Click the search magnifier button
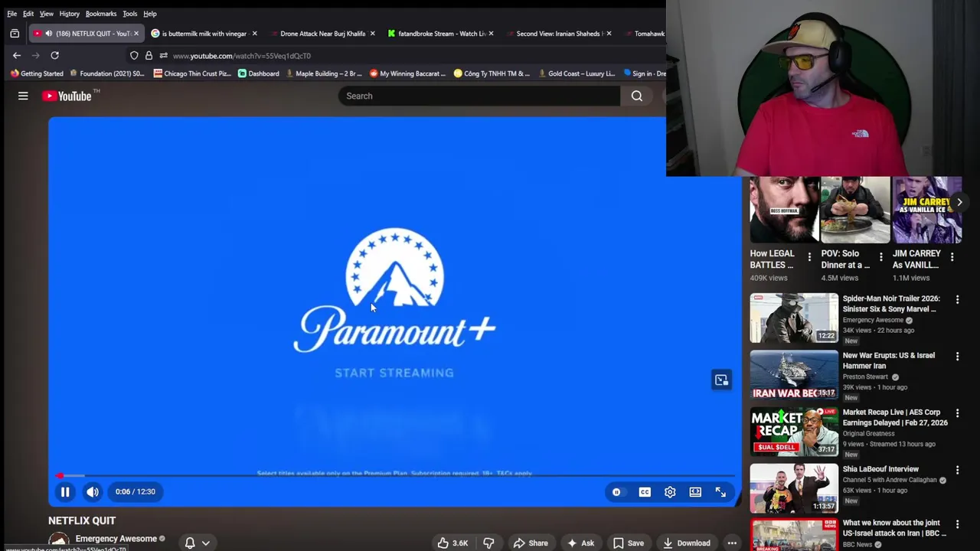The width and height of the screenshot is (980, 551). tap(637, 96)
